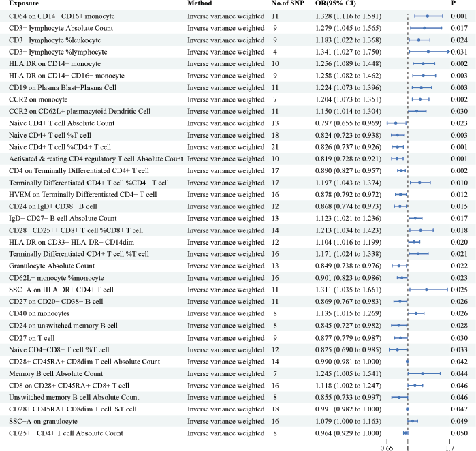476x451 pixels.
Task: Select OR value '0.990 (0.981 to 1.000)'
Action: pyautogui.click(x=348, y=362)
